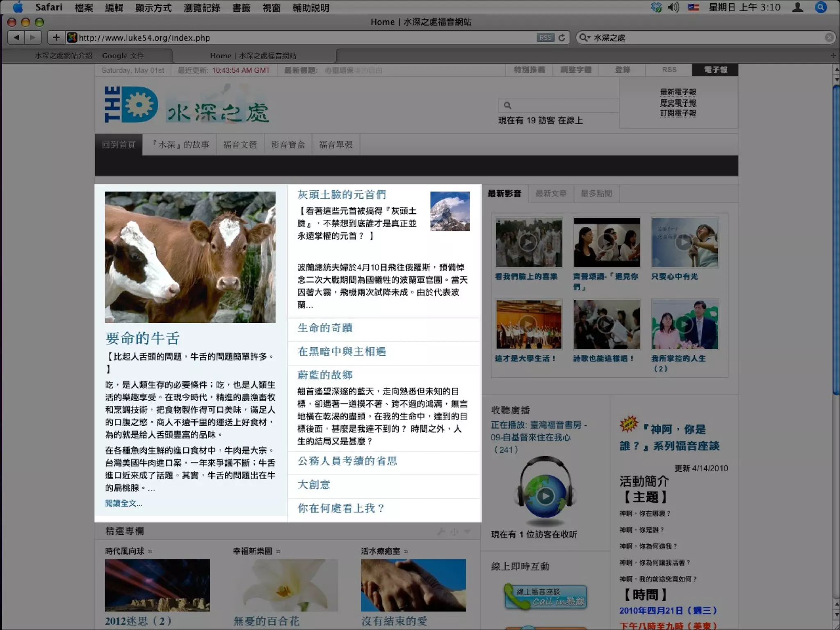Viewport: 840px width, 630px height.
Task: Open a new tab with the plus icon
Action: [833, 55]
